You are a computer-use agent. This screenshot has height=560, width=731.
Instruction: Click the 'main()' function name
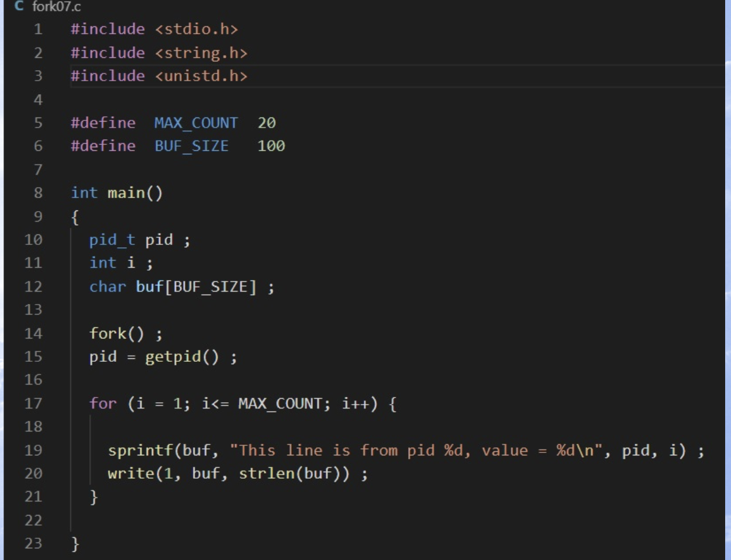(135, 193)
